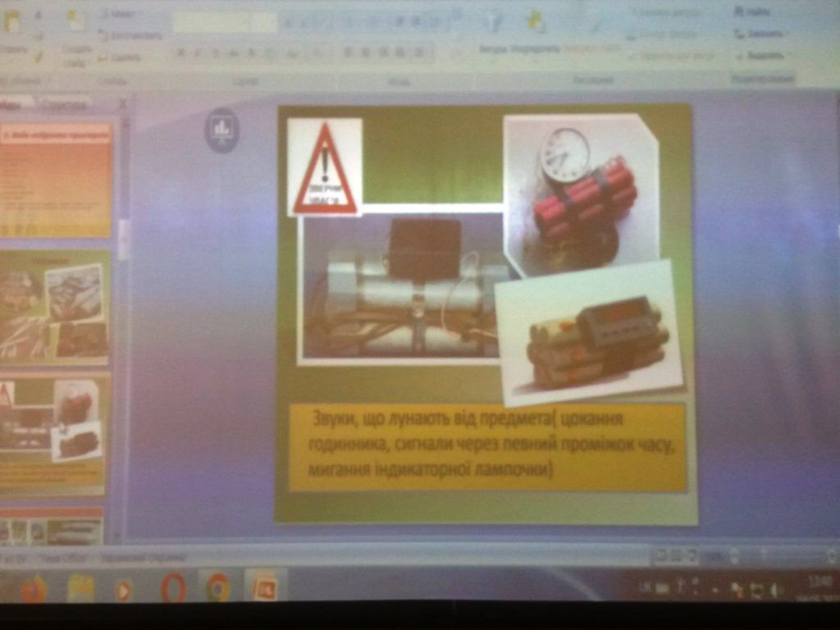The width and height of the screenshot is (840, 630).
Task: Open the Shapes gallery icon
Action: coord(493,23)
